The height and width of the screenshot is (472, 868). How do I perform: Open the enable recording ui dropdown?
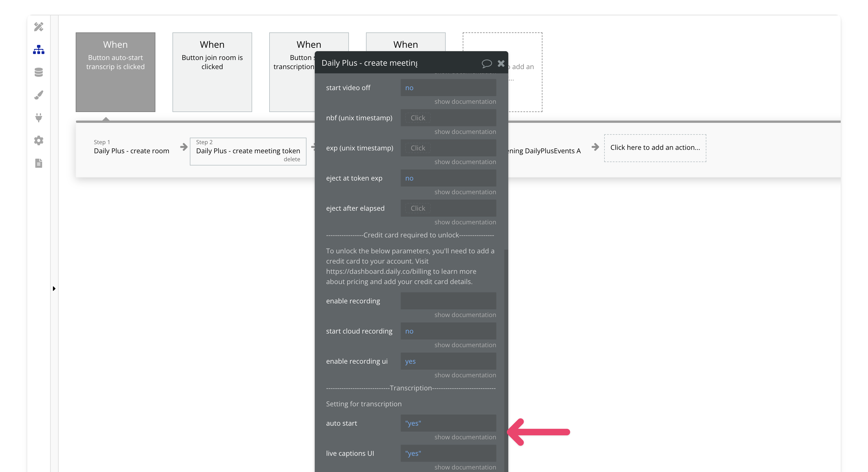(448, 361)
